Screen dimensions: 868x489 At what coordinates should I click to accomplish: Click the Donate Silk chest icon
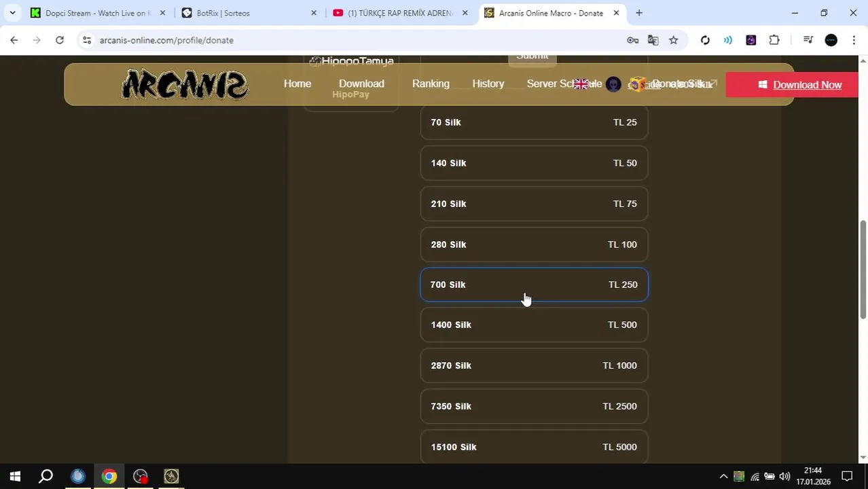[636, 84]
